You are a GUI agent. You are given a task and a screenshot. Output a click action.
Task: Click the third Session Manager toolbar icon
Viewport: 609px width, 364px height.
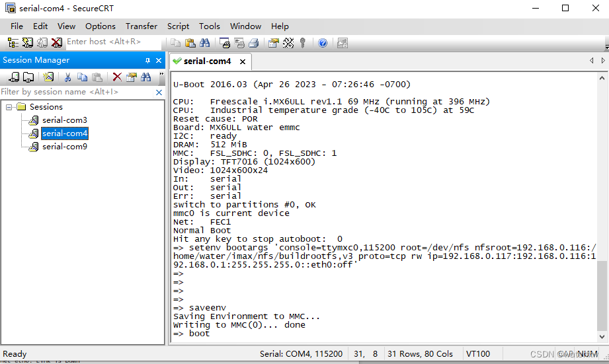click(48, 77)
